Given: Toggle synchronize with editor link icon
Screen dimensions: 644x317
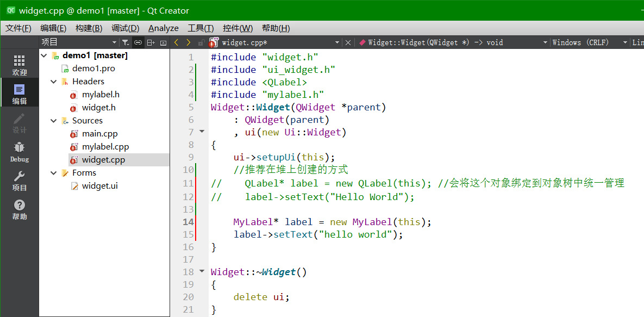Looking at the screenshot, I should tap(139, 42).
